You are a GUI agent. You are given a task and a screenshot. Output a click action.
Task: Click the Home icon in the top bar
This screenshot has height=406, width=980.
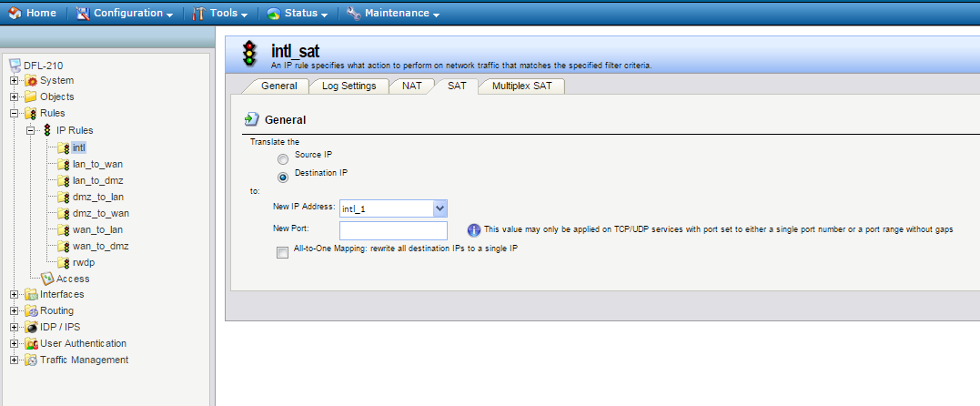click(x=15, y=13)
